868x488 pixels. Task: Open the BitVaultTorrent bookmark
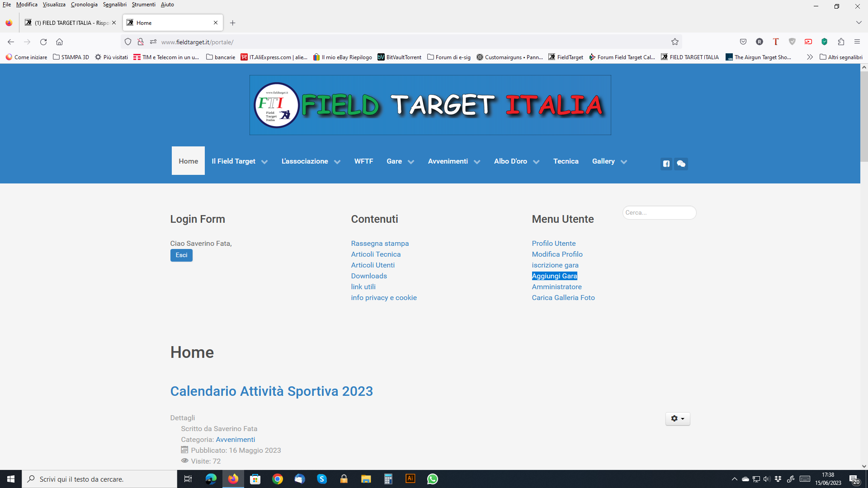click(x=400, y=57)
